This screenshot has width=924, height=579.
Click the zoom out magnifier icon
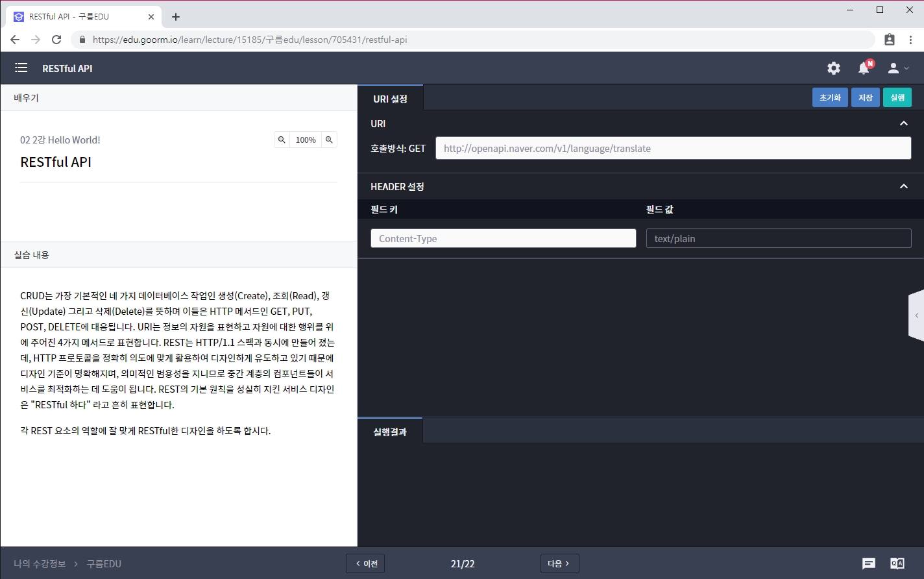pyautogui.click(x=282, y=140)
